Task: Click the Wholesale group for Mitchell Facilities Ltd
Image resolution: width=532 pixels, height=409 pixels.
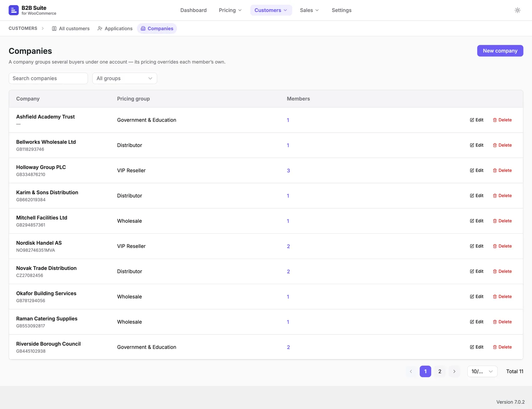Action: [129, 221]
